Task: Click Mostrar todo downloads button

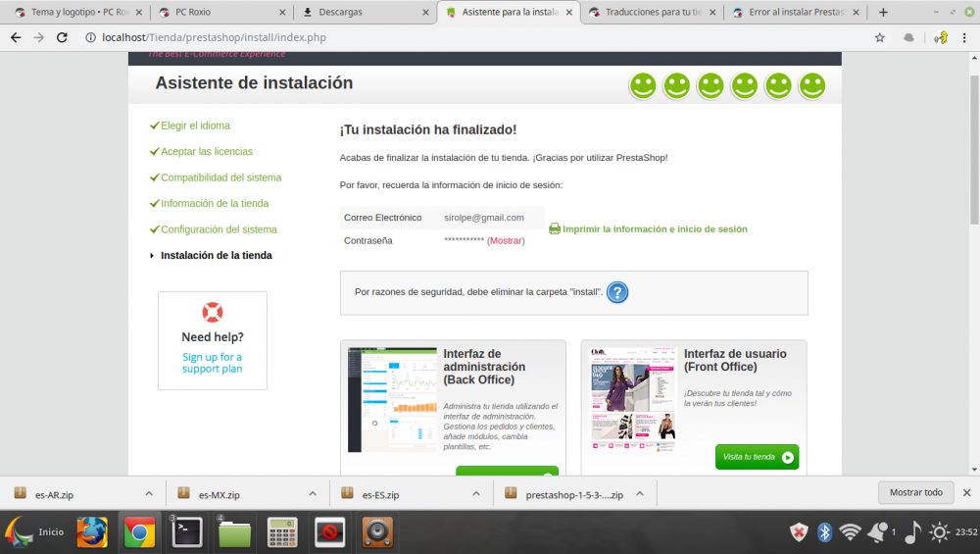Action: [915, 493]
